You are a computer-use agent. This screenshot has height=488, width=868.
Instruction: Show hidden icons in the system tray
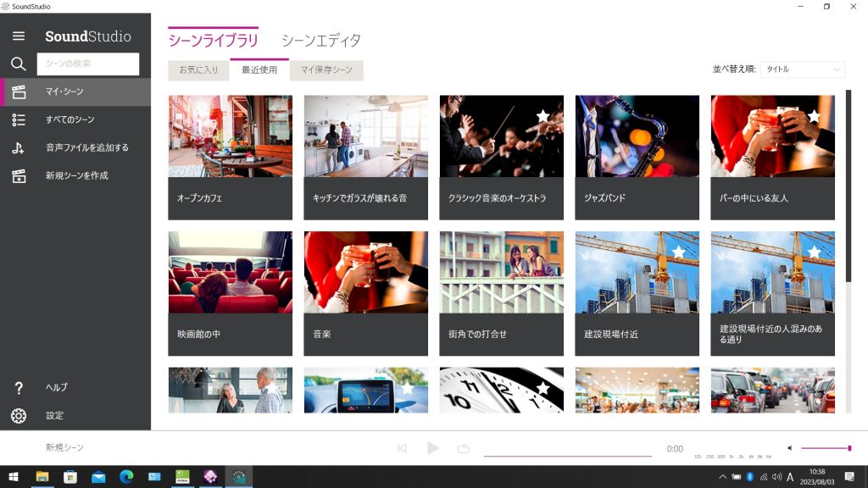pyautogui.click(x=723, y=477)
